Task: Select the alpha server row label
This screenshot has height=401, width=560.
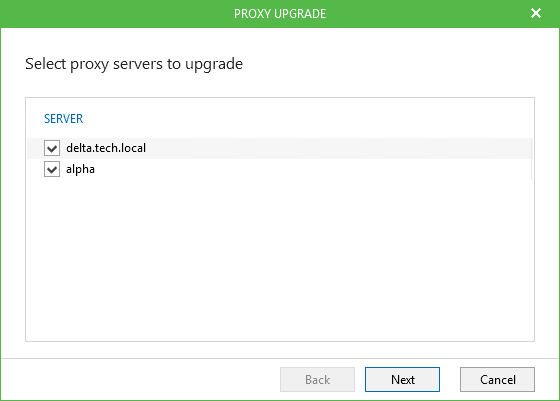Action: [x=80, y=169]
